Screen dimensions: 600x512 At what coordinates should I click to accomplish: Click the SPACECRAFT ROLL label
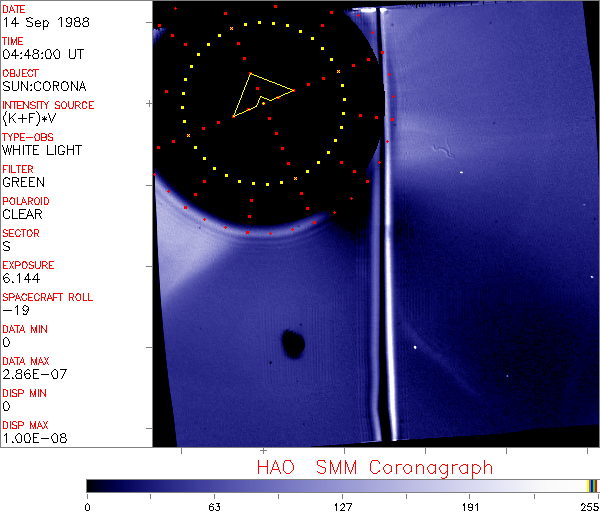pos(45,297)
